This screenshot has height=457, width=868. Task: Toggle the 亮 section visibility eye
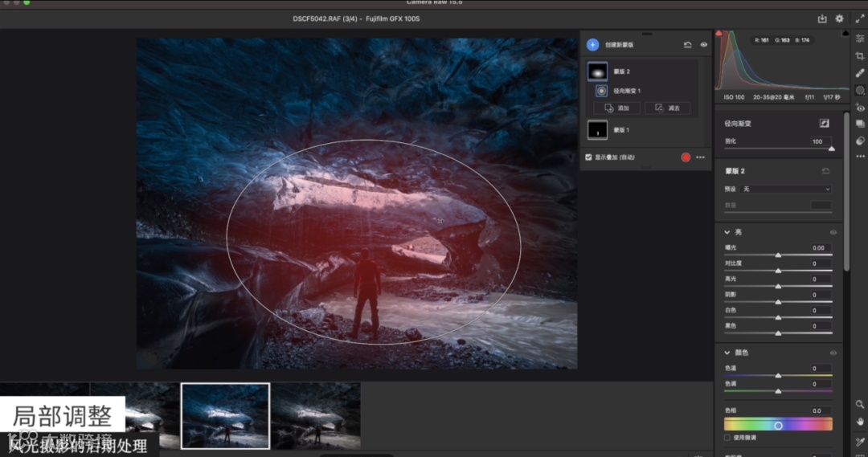coord(833,232)
